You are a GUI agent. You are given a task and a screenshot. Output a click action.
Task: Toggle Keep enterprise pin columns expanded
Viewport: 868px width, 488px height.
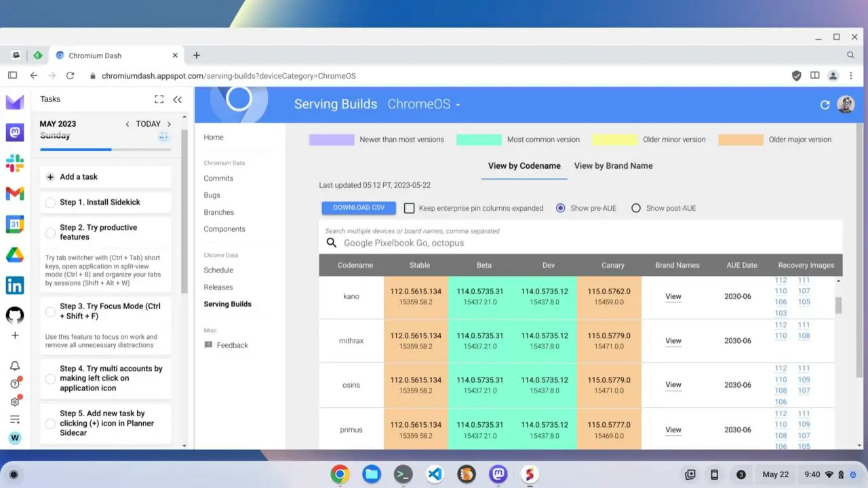410,208
